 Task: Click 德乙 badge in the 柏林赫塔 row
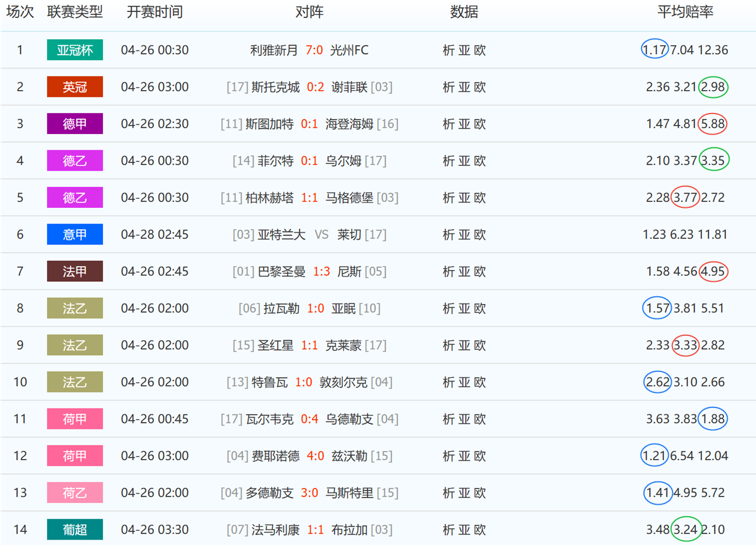(75, 197)
